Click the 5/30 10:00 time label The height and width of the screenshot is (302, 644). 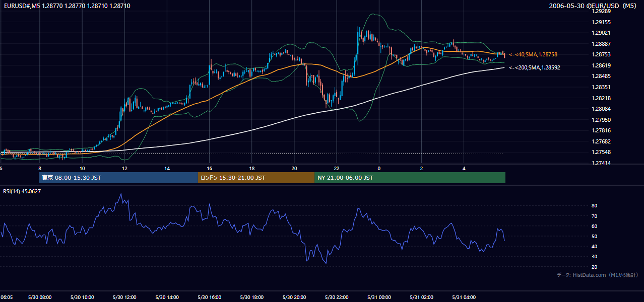82,297
